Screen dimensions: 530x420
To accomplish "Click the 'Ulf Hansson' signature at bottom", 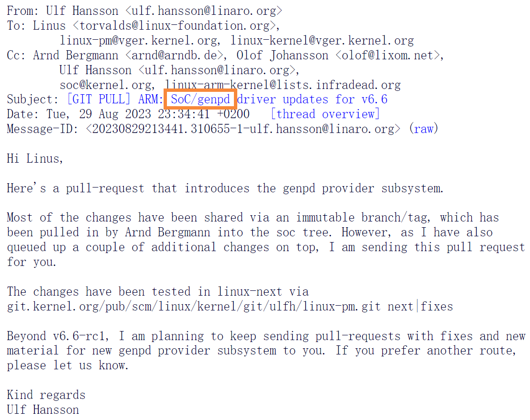I will [43, 410].
